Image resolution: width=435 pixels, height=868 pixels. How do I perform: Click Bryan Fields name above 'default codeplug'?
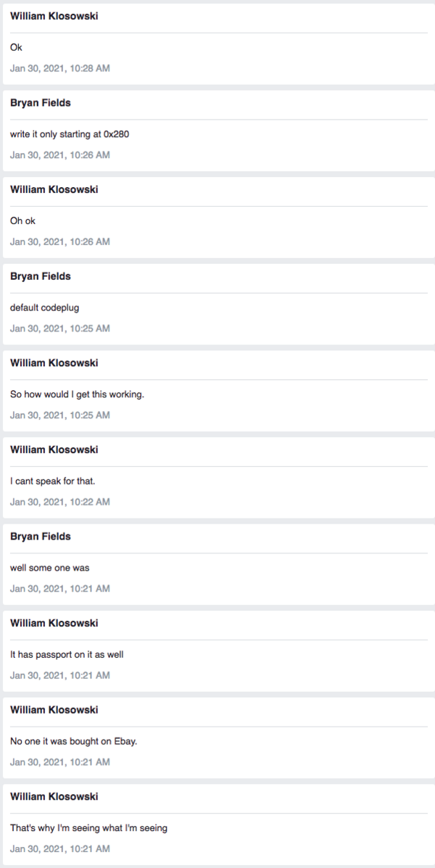41,276
